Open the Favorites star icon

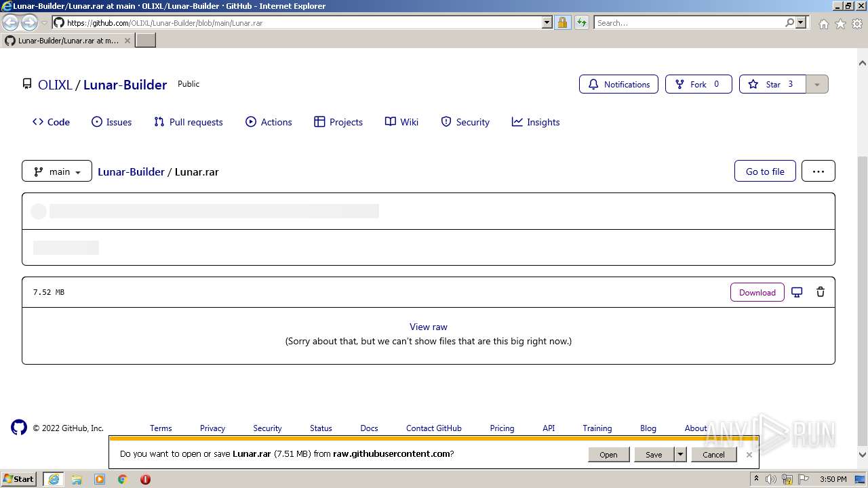click(840, 24)
